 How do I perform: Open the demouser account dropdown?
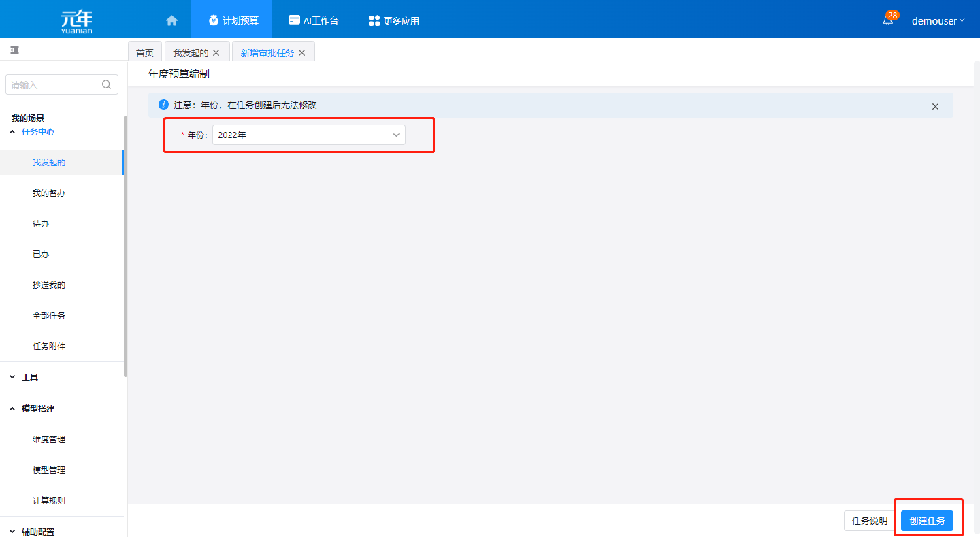pos(938,21)
